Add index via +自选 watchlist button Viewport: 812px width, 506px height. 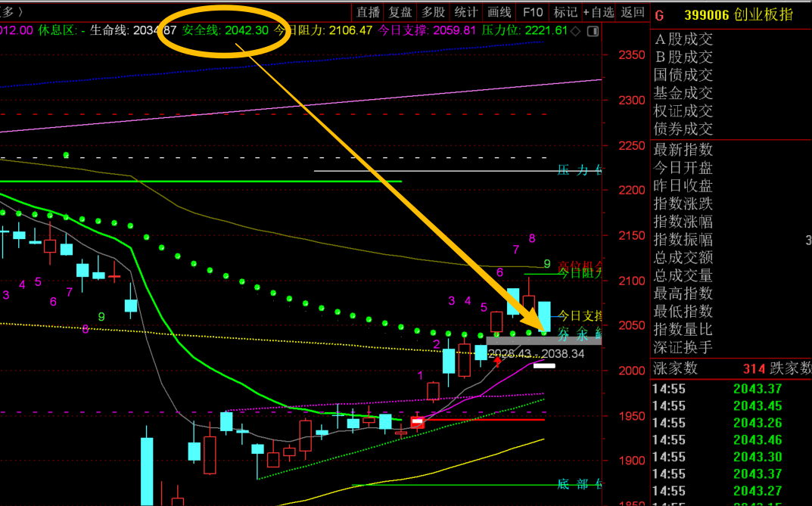point(599,12)
